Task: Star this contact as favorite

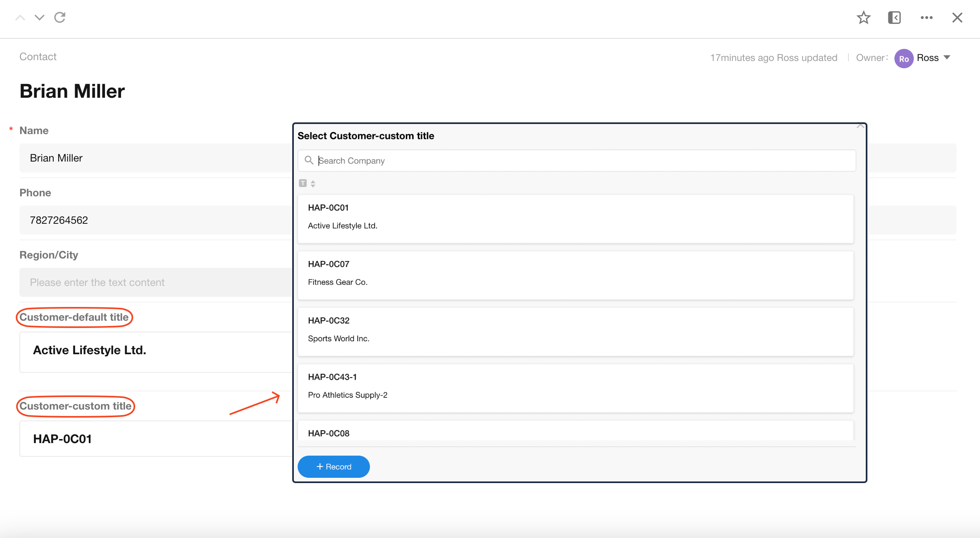Action: tap(863, 18)
